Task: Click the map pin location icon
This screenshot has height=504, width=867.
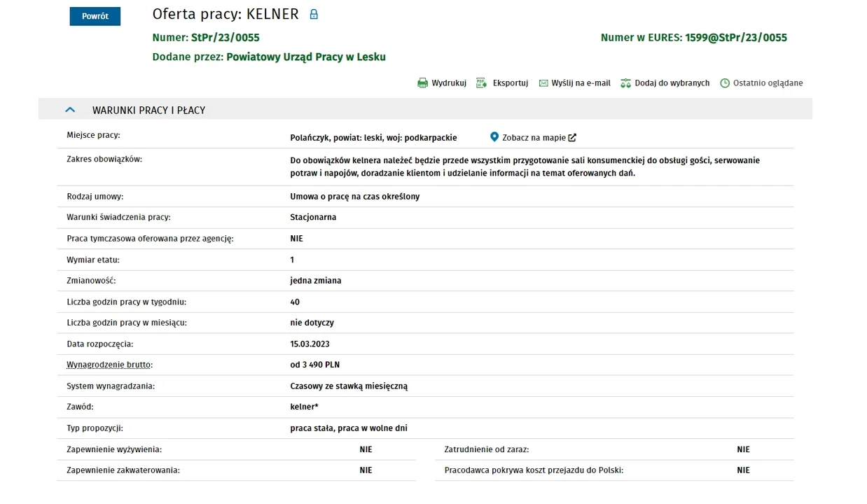Action: point(494,137)
